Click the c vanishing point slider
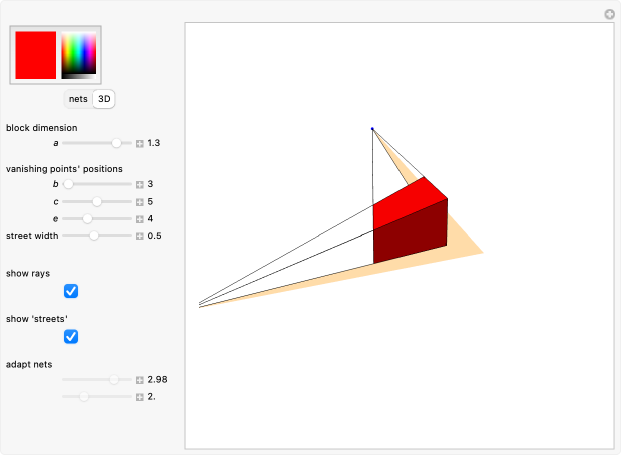Screen dimensions: 621x456 click(x=97, y=202)
